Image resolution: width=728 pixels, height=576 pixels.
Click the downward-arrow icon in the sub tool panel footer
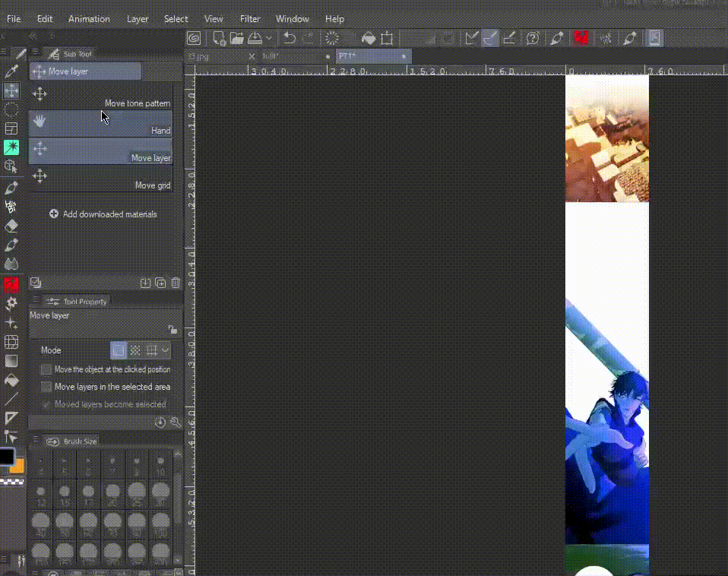145,283
